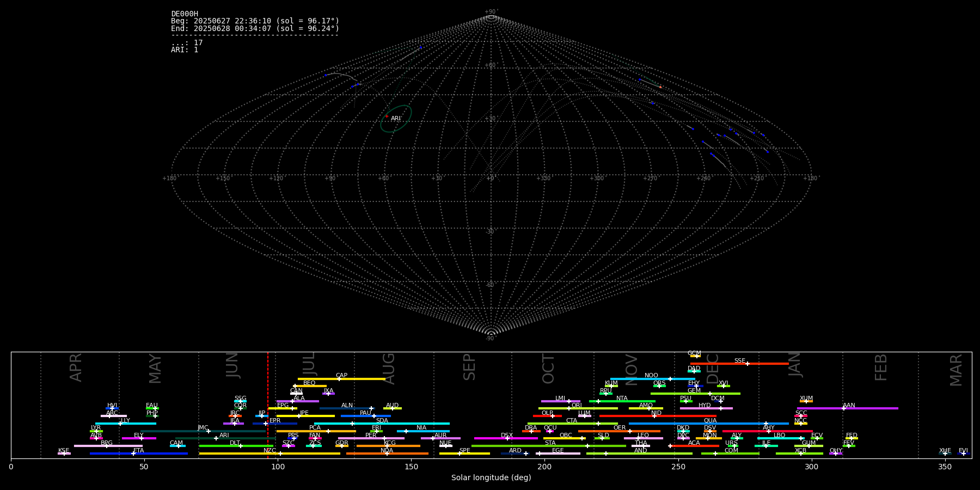
Task: Click the ARI radiant label on sky map
Action: [x=396, y=118]
